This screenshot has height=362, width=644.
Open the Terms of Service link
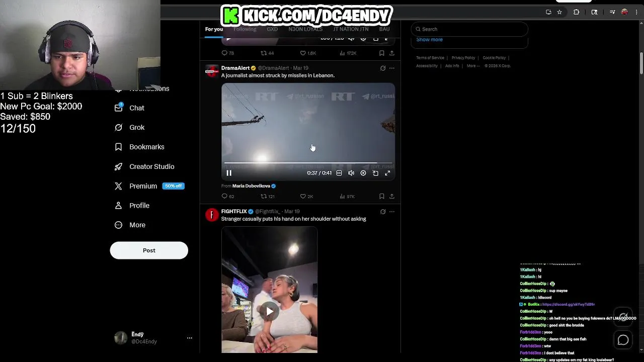click(x=430, y=58)
